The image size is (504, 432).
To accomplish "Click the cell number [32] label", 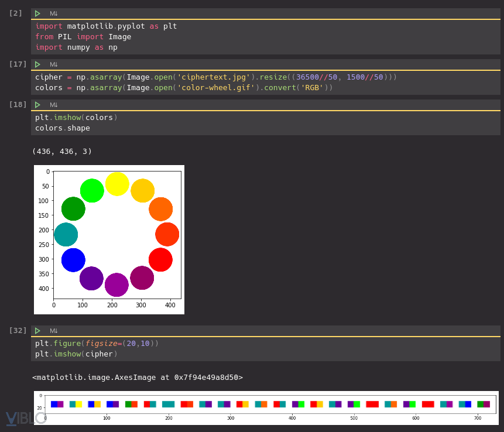I will tap(18, 330).
